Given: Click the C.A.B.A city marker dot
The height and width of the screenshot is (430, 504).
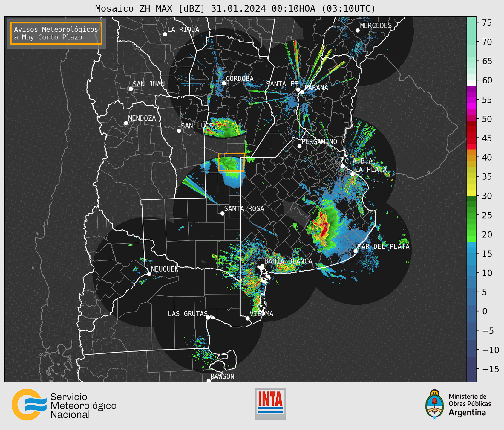Looking at the screenshot, I should point(343,166).
